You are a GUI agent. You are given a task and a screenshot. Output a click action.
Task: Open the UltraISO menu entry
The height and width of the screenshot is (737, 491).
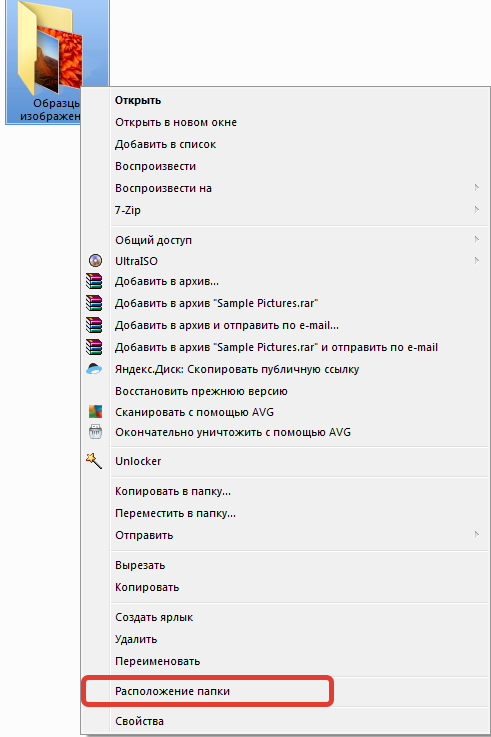pyautogui.click(x=285, y=261)
